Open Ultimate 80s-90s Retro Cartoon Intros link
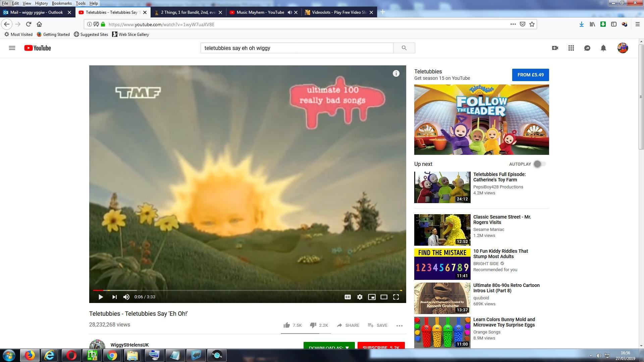 (506, 288)
